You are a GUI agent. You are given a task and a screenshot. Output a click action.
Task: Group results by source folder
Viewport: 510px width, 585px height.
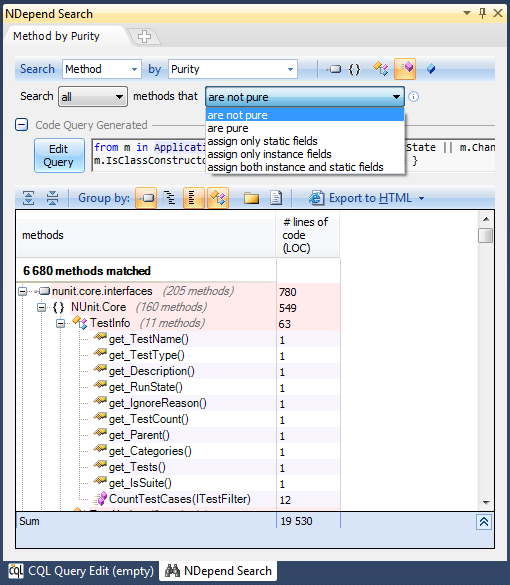[x=251, y=198]
